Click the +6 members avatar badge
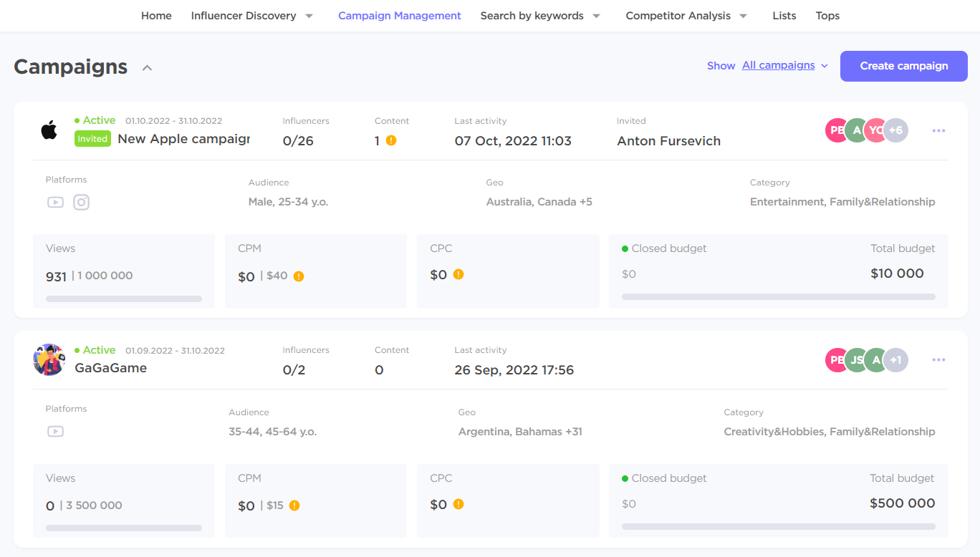 (895, 130)
